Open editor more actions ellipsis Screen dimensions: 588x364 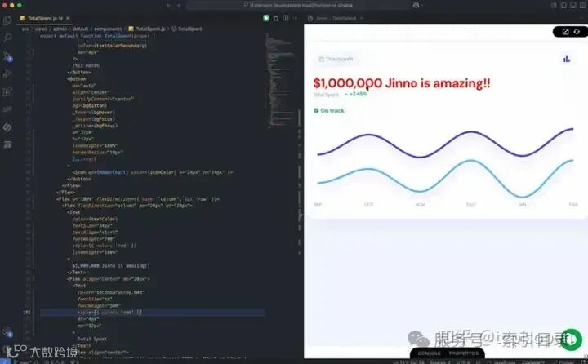click(x=295, y=18)
